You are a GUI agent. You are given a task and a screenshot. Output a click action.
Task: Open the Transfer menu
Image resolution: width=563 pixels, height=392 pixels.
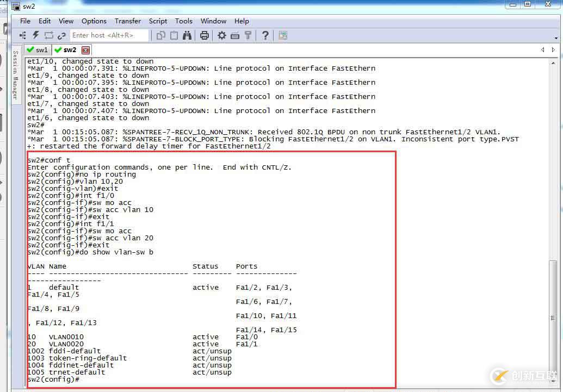(x=128, y=21)
